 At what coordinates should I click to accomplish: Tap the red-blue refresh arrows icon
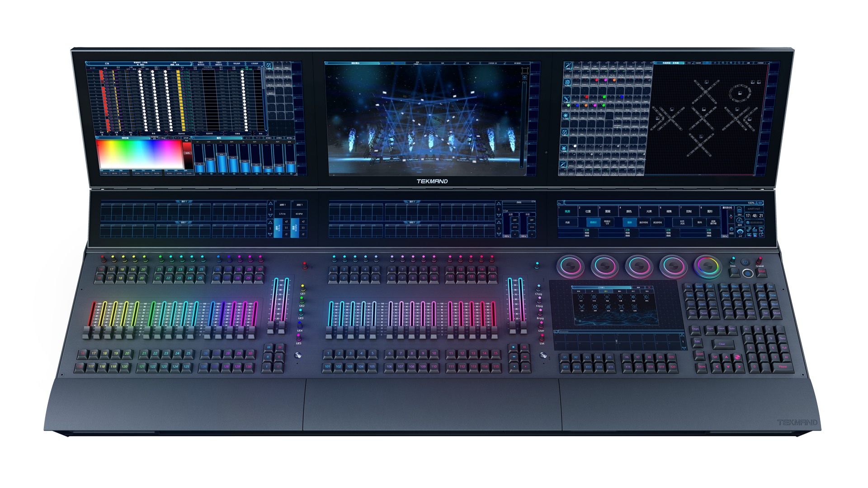coord(731,216)
